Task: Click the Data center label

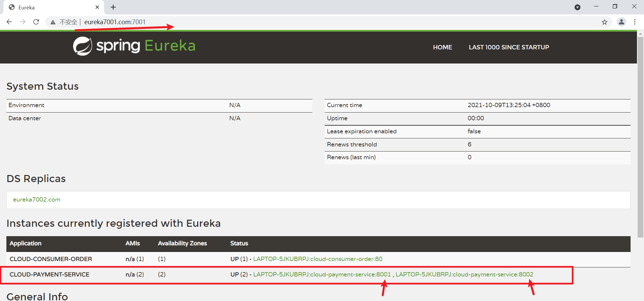Action: click(x=24, y=118)
